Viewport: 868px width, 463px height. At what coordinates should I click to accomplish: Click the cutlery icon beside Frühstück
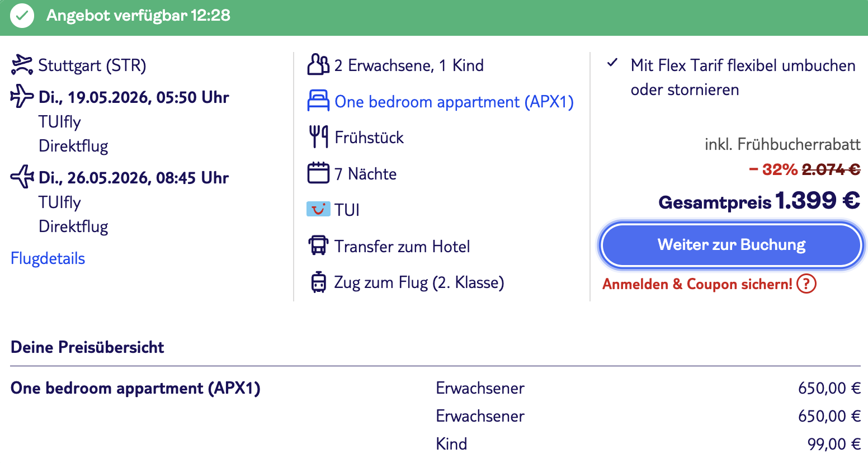click(x=318, y=137)
